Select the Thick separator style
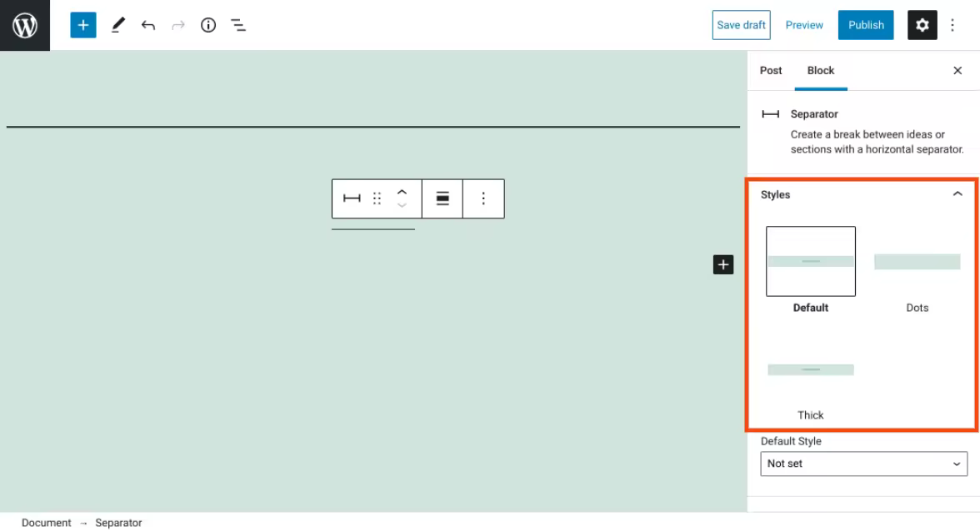980x532 pixels. point(811,378)
